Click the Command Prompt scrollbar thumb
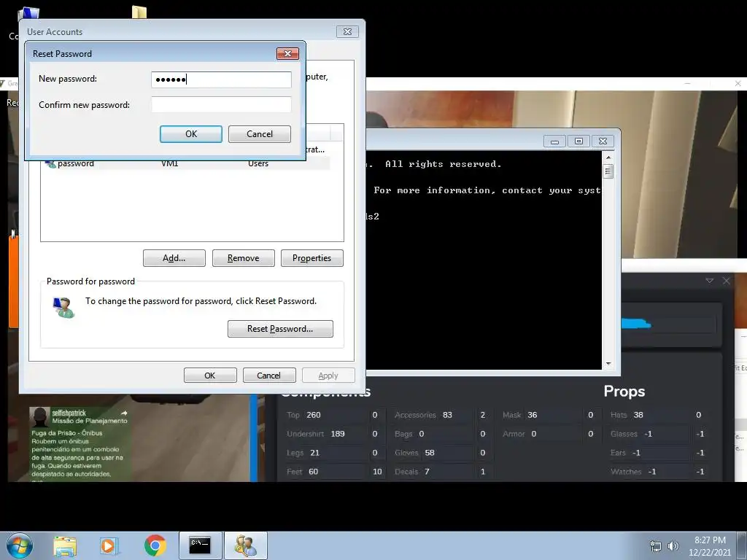Viewport: 747px width, 560px height. [608, 171]
